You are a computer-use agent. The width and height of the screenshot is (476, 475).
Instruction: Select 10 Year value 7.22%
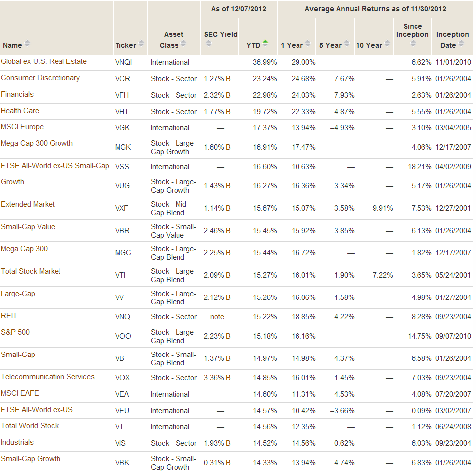383,275
